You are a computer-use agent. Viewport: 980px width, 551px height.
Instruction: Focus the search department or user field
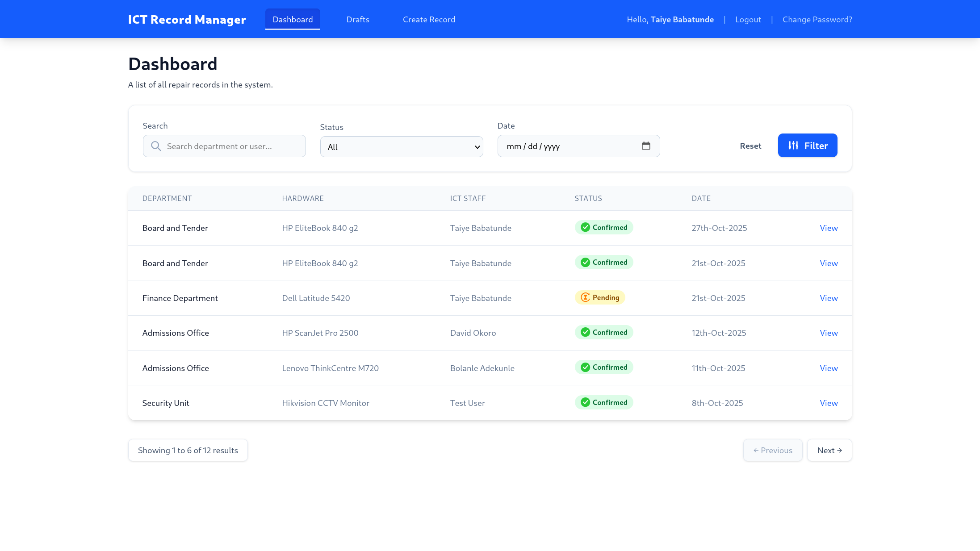[232, 146]
